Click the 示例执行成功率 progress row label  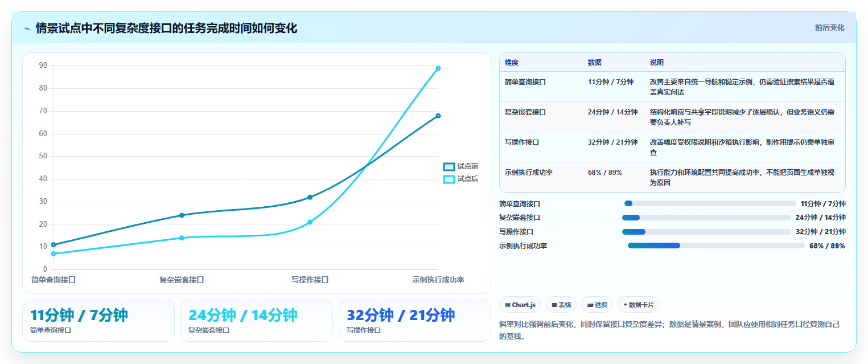click(x=523, y=246)
